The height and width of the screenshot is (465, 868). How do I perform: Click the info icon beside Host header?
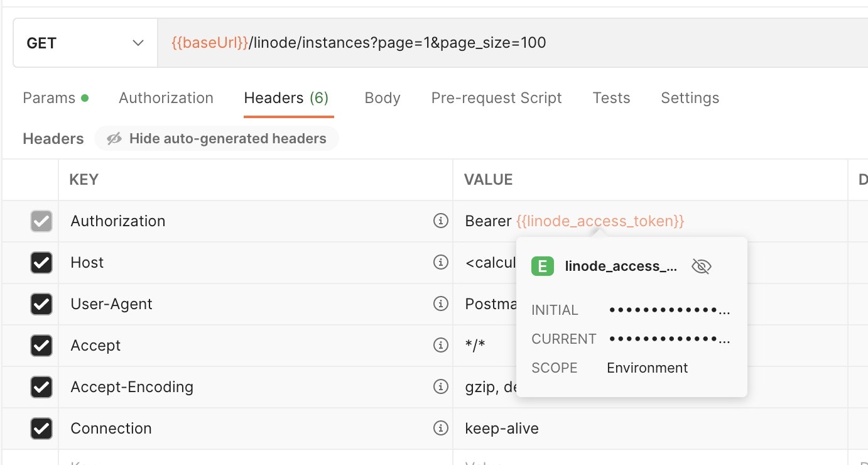[441, 262]
